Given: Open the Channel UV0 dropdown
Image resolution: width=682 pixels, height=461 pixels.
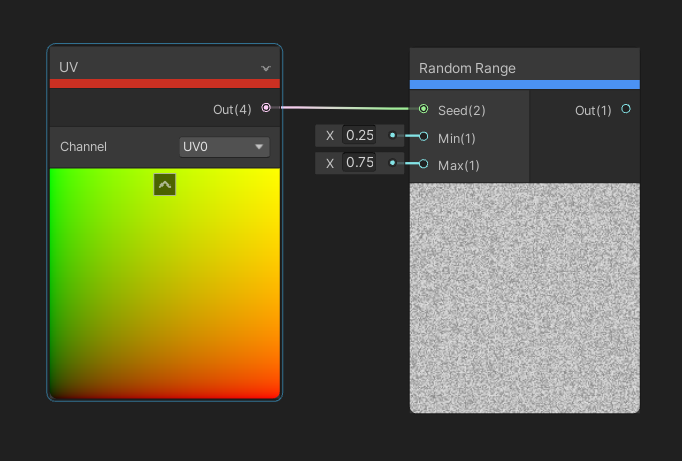Looking at the screenshot, I should pyautogui.click(x=224, y=147).
